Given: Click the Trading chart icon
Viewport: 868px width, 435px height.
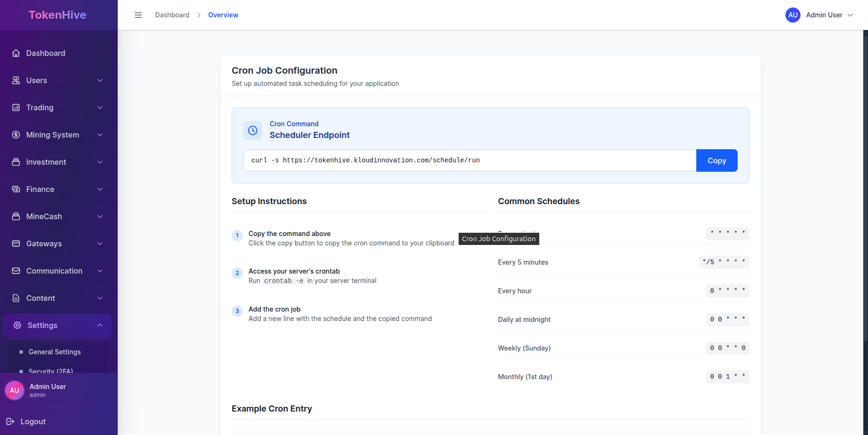Looking at the screenshot, I should coord(16,107).
